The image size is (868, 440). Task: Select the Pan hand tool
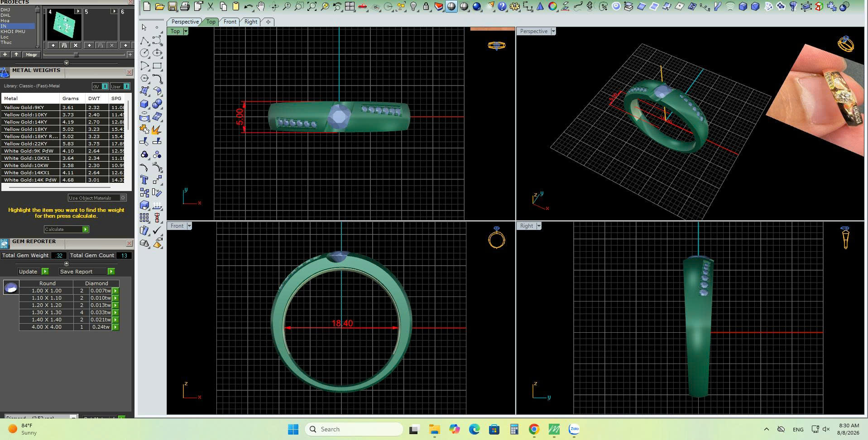point(261,6)
